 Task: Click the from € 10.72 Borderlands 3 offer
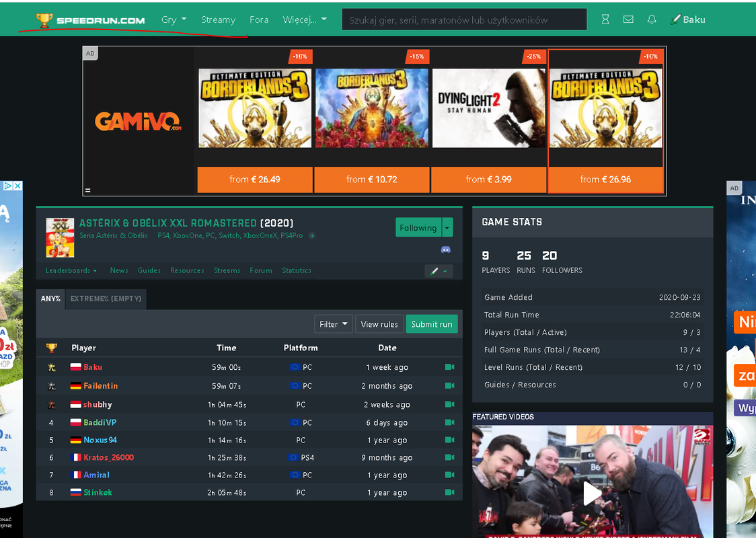click(x=372, y=180)
